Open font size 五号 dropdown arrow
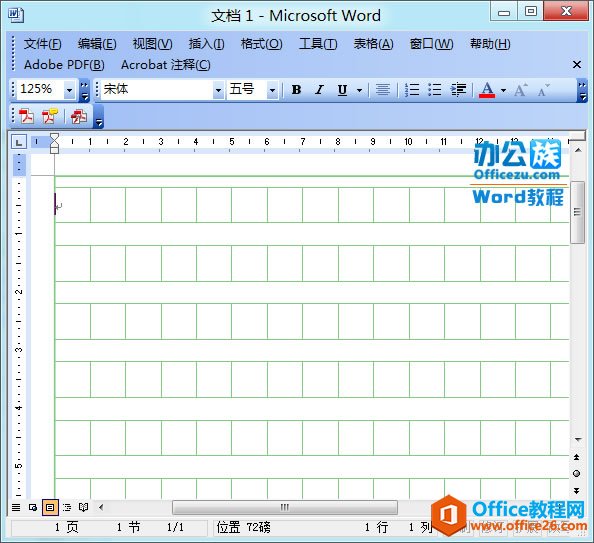 272,91
